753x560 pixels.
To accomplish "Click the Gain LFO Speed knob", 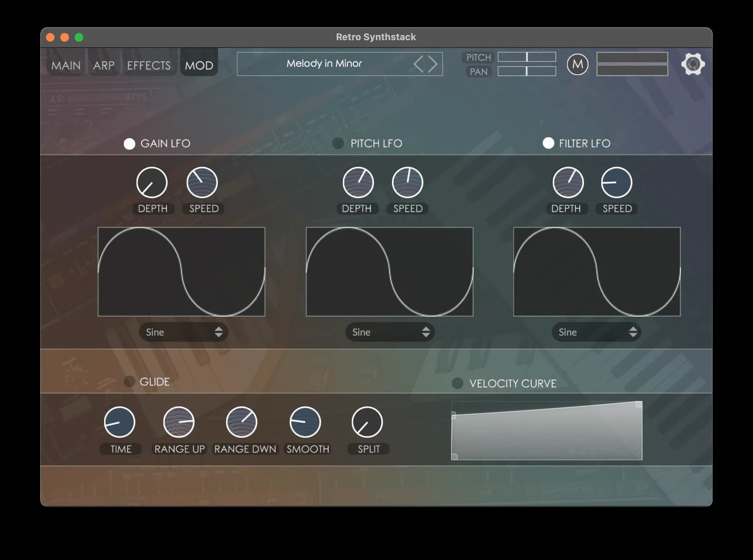I will tap(202, 182).
